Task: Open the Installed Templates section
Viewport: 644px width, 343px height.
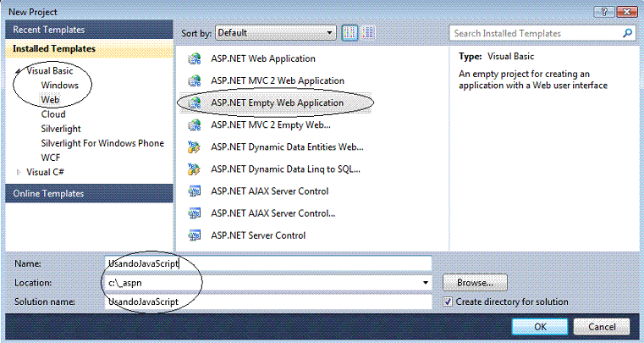Action: [89, 48]
